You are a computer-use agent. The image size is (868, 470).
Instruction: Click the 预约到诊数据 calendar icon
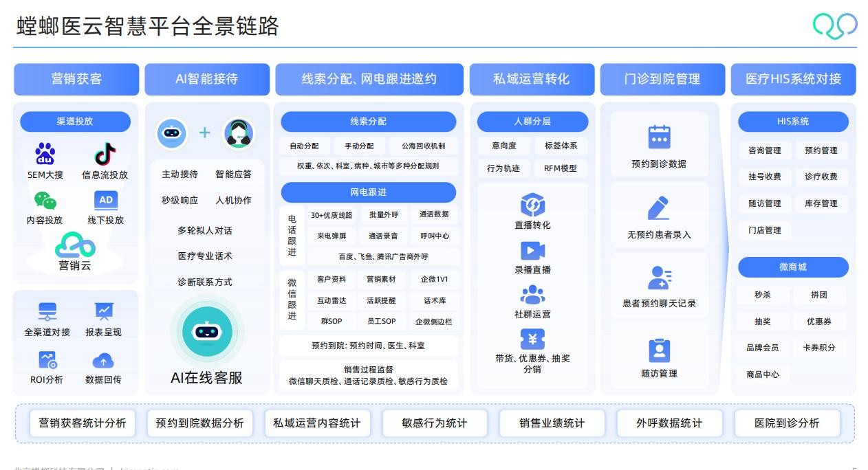point(659,137)
